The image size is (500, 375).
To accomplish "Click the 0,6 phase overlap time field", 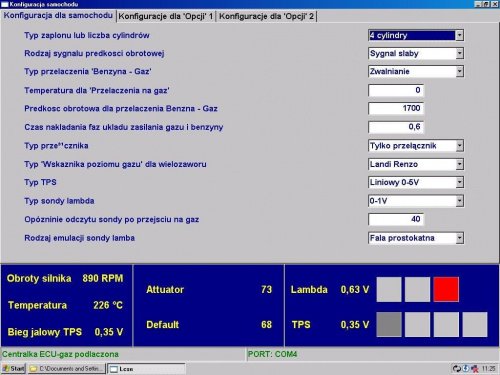I will click(x=396, y=127).
